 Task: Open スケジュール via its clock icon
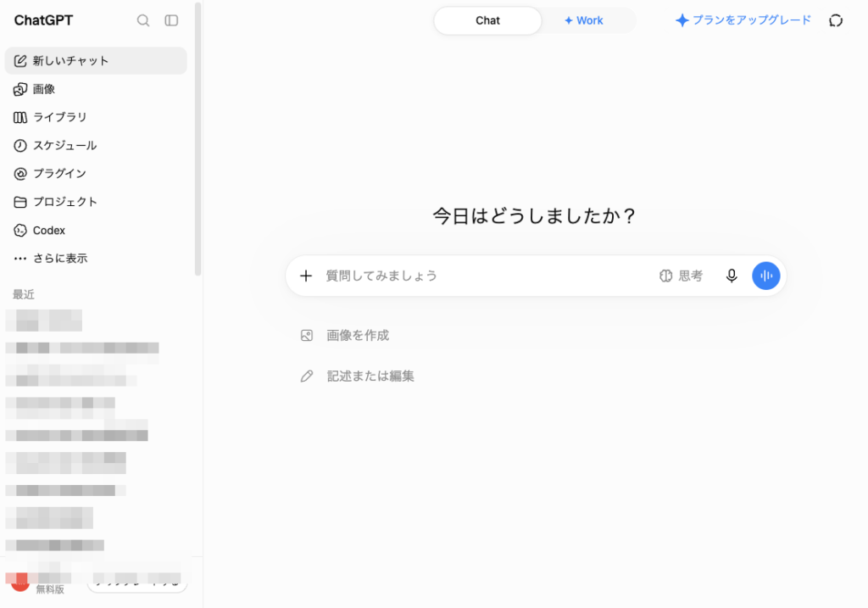[x=20, y=146]
